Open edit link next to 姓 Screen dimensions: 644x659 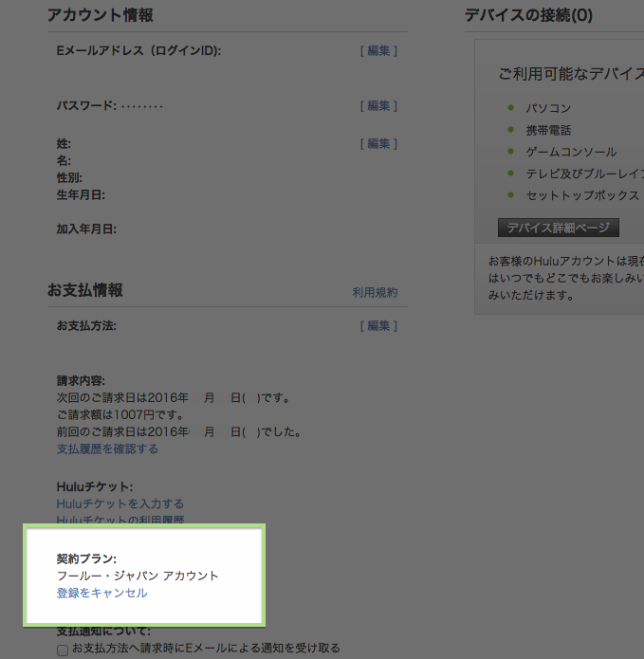click(378, 143)
